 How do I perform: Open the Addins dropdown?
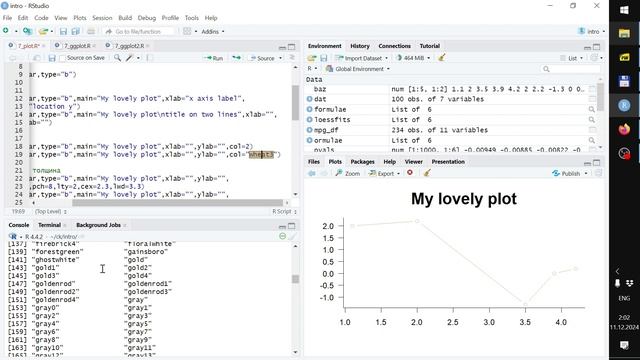[x=213, y=31]
